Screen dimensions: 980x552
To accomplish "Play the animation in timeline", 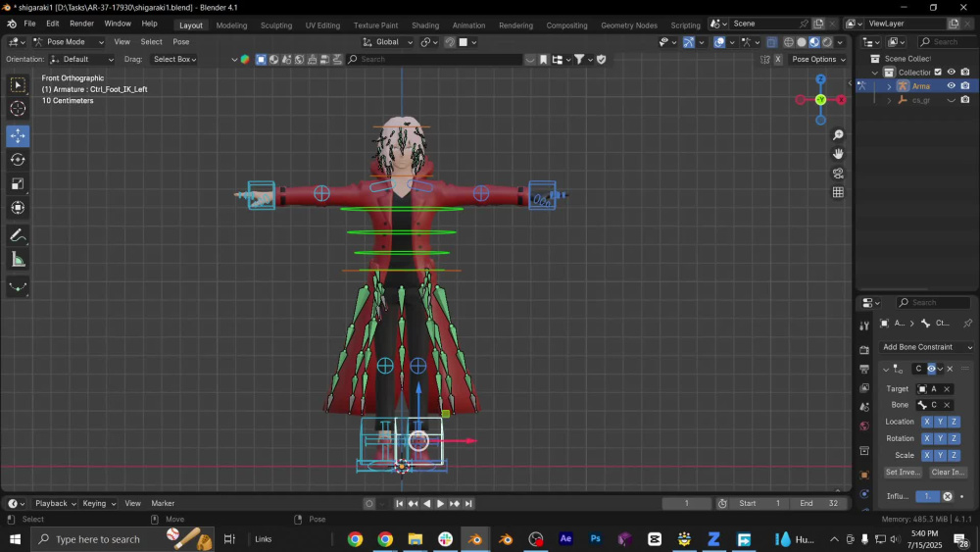I will (x=441, y=504).
